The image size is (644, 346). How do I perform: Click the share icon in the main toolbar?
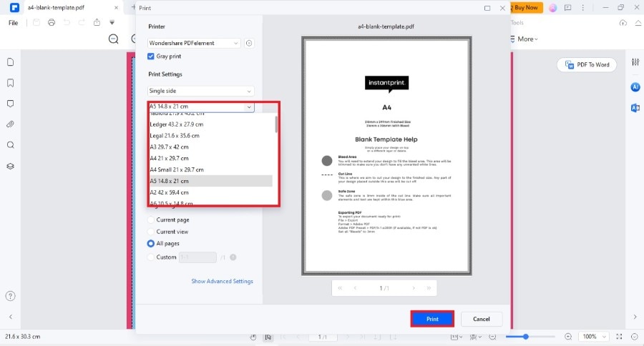97,23
